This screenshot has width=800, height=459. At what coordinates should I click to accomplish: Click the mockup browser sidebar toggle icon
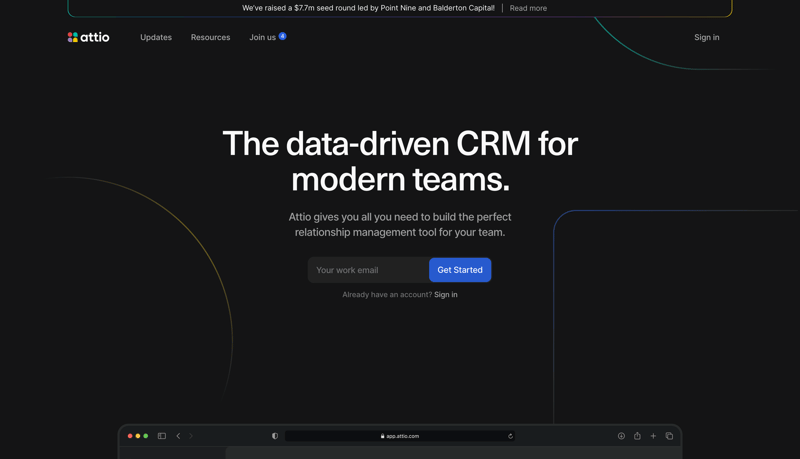point(162,436)
